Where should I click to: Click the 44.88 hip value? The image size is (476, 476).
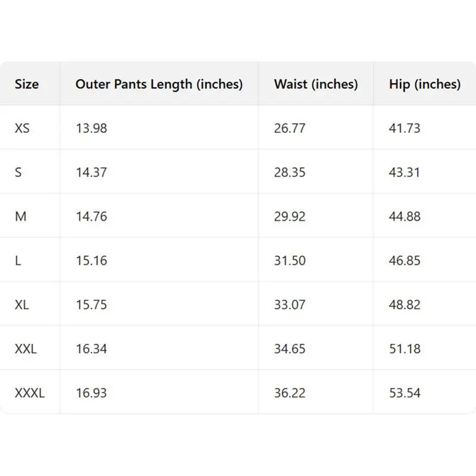[x=405, y=217]
